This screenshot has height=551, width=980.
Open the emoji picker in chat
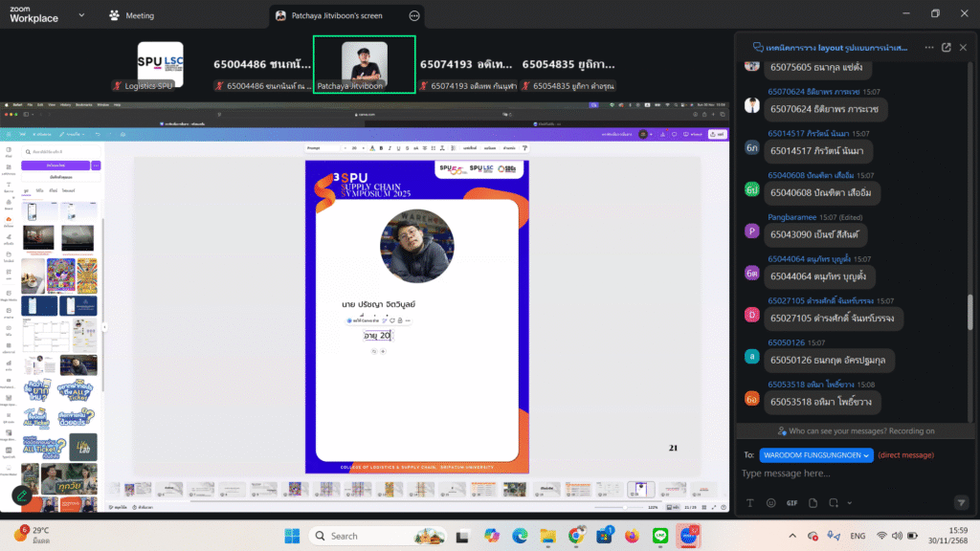[770, 502]
